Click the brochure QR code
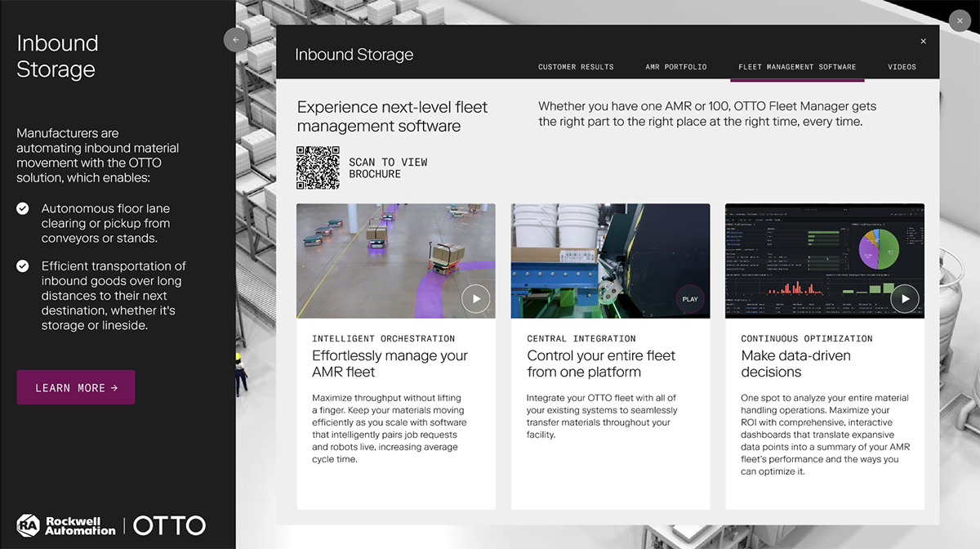980x549 pixels. (x=318, y=167)
